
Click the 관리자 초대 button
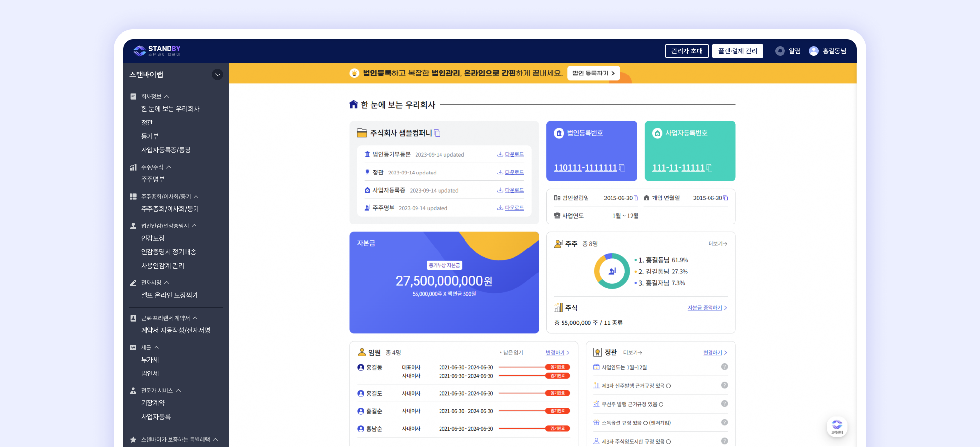[687, 51]
